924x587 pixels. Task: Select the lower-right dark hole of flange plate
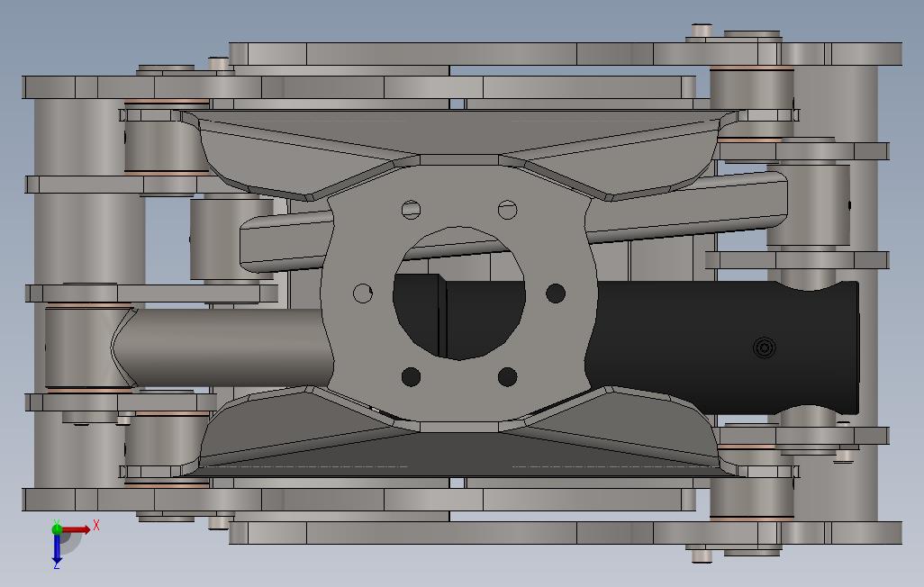pyautogui.click(x=507, y=376)
